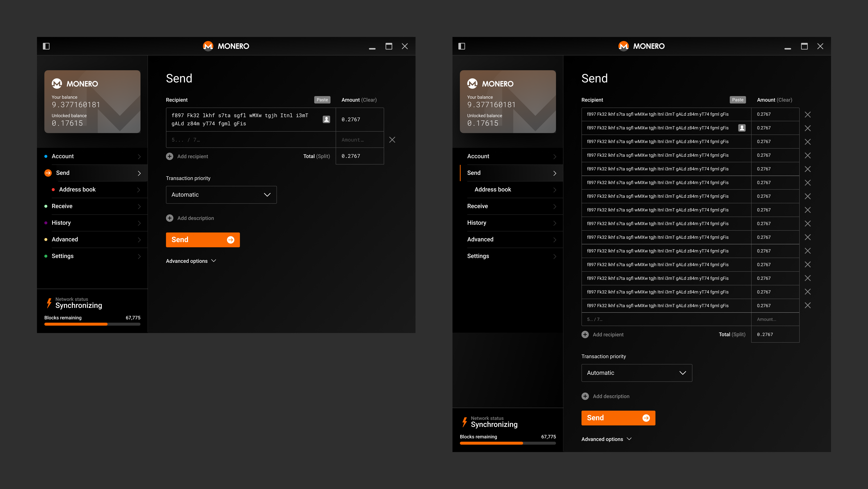Toggle sidebar icon in left Monero window

pos(46,46)
